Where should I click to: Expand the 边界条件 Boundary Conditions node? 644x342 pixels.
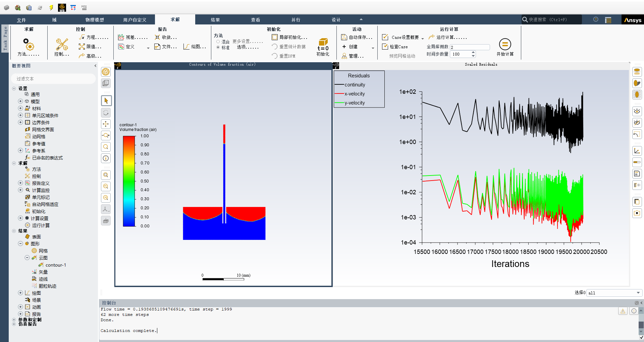[20, 122]
